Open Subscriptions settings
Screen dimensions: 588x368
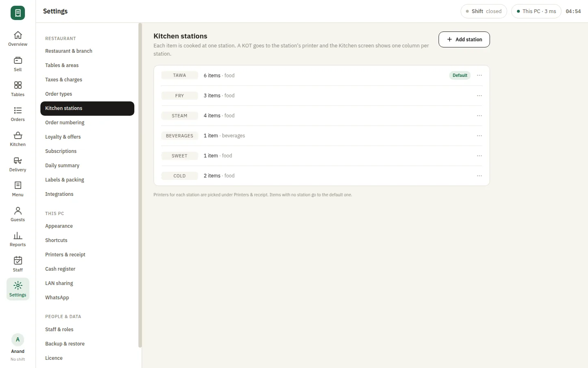(87, 151)
